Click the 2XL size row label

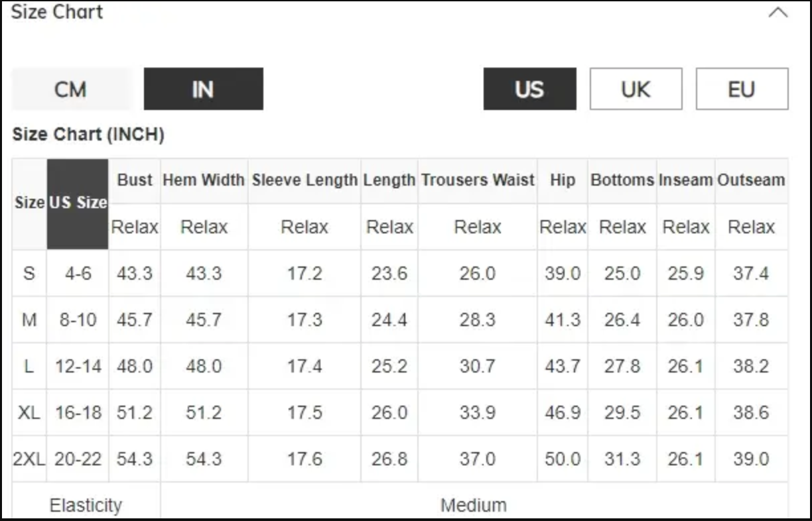tap(29, 459)
